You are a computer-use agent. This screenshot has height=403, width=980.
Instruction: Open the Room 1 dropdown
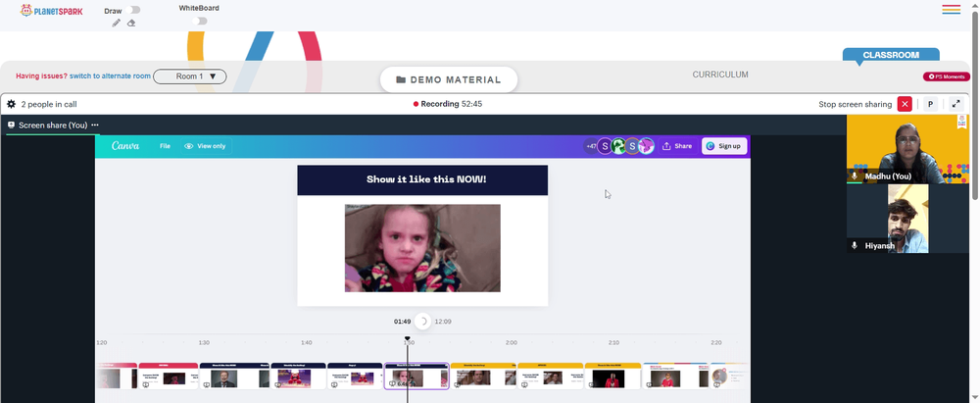190,76
